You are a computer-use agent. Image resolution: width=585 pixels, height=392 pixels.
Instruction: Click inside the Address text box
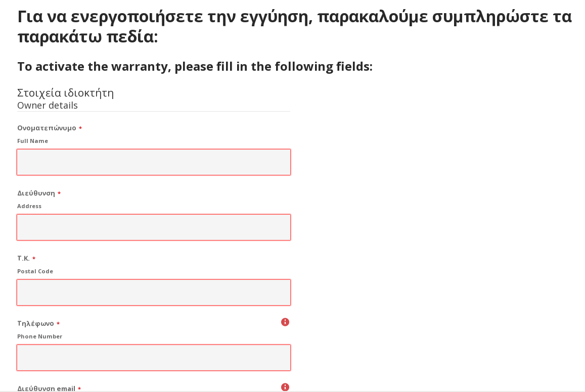click(154, 227)
